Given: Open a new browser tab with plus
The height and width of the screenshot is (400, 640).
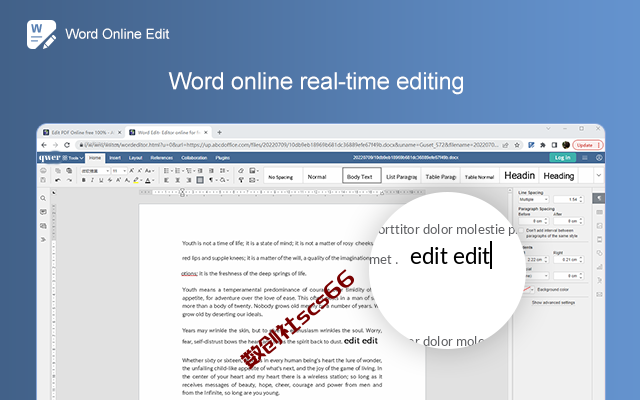Looking at the screenshot, I should pyautogui.click(x=219, y=132).
